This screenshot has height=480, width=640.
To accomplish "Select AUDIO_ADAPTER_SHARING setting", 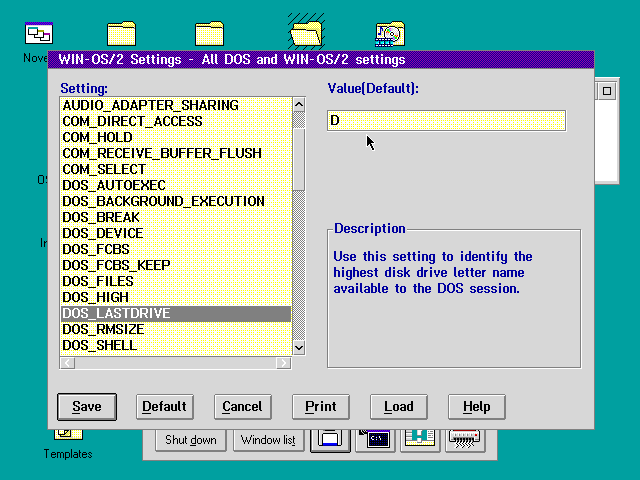I will click(x=176, y=105).
